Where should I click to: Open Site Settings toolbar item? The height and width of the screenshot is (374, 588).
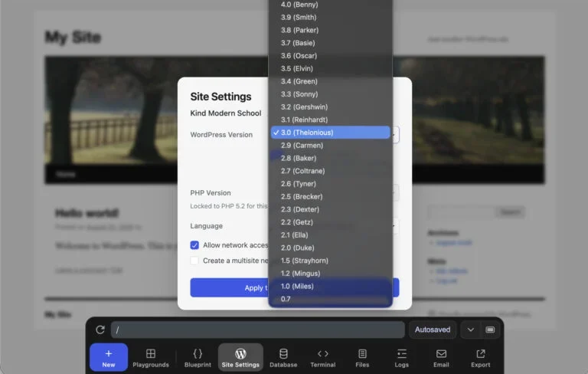[240, 357]
